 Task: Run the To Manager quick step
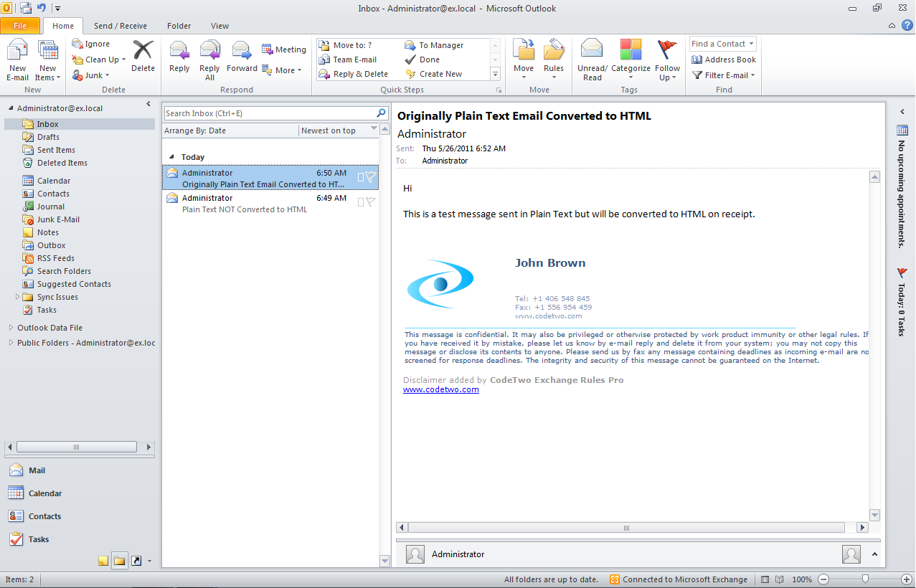click(x=434, y=45)
